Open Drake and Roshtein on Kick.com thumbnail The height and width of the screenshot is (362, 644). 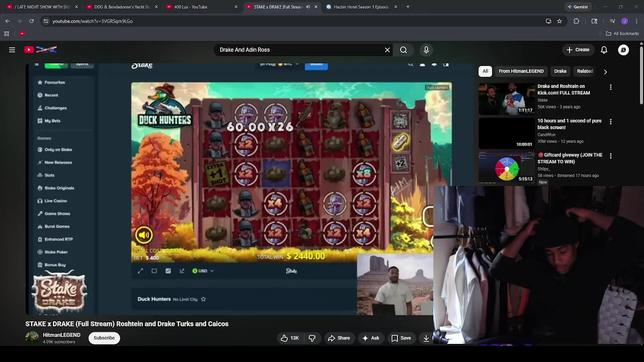pyautogui.click(x=507, y=99)
